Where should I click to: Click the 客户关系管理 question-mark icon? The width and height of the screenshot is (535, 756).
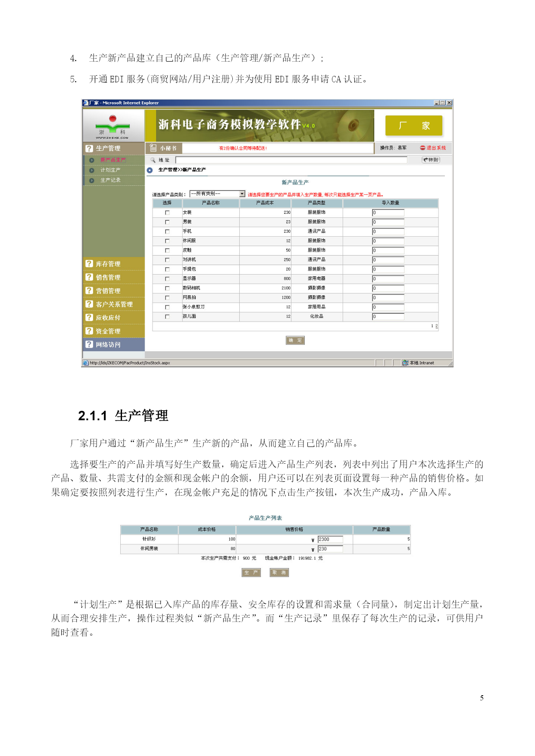point(89,304)
